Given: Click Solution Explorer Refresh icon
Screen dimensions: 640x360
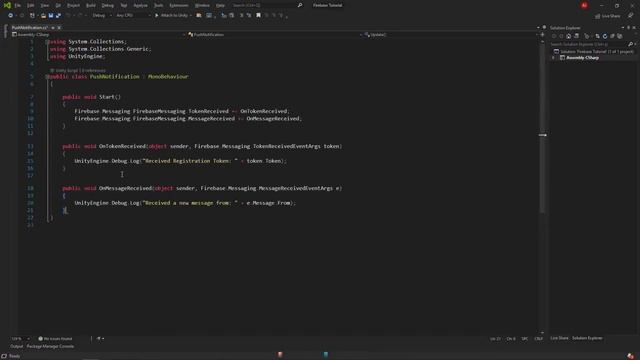Looking at the screenshot, I should click(x=605, y=36).
